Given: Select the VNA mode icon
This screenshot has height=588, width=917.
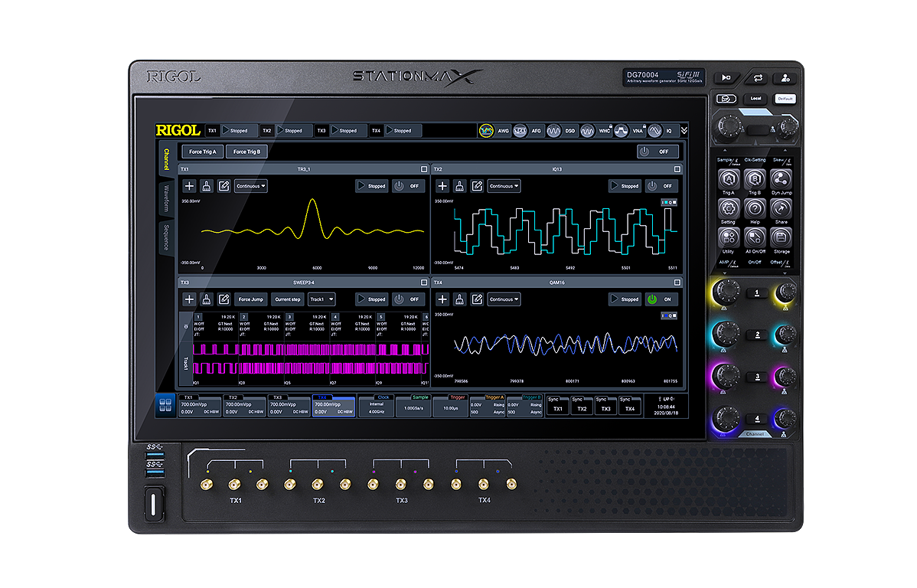Looking at the screenshot, I should point(621,130).
